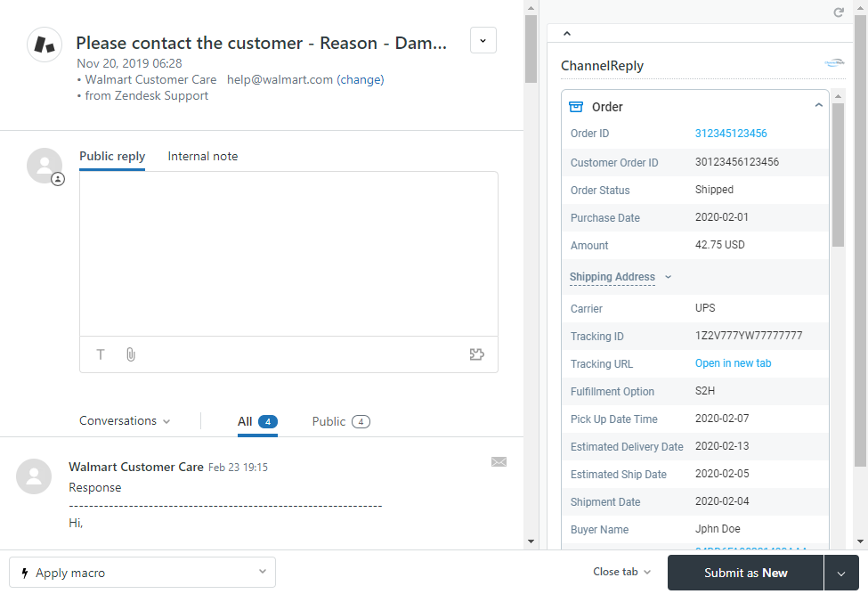Click the Tracking ID 1Z2V777YW77777777 value
868x594 pixels.
749,336
